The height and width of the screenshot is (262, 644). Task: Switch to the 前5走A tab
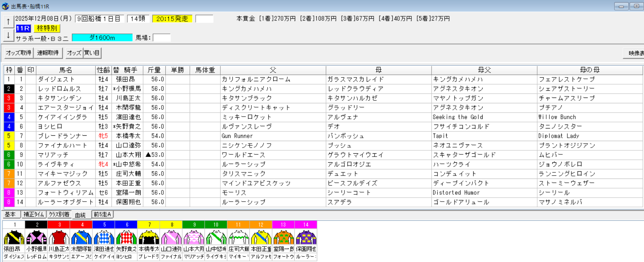[x=102, y=214]
